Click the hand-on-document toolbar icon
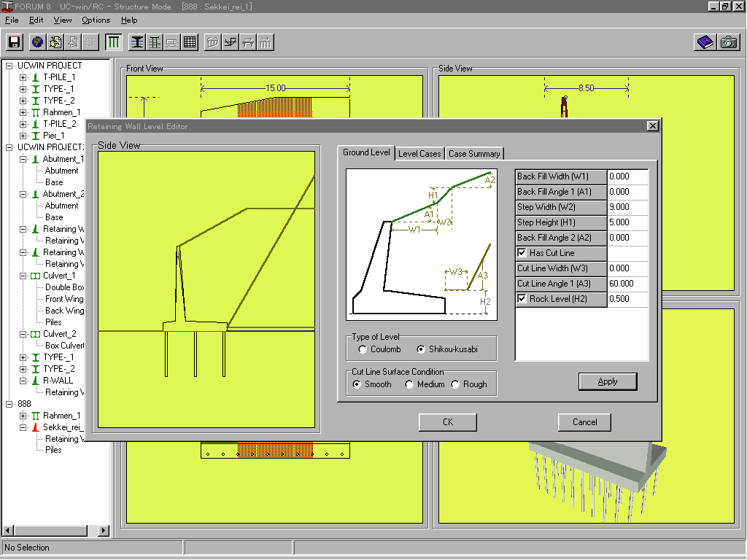Viewport: 747px width, 560px height. 55,42
